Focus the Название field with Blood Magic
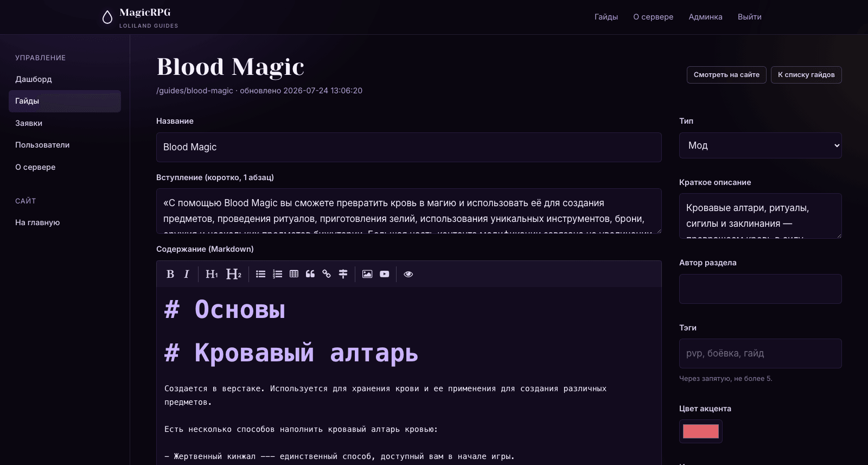The width and height of the screenshot is (868, 465). pos(409,147)
